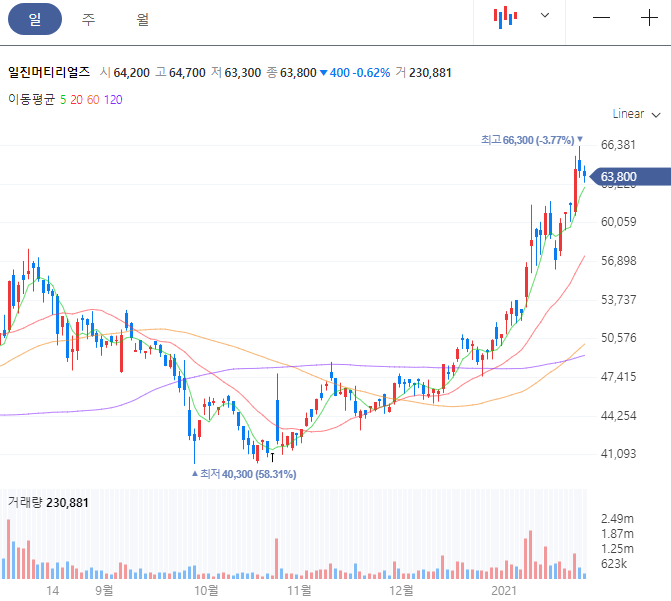The image size is (671, 601).
Task: Click the 12월 date axis label
Action: (x=401, y=591)
